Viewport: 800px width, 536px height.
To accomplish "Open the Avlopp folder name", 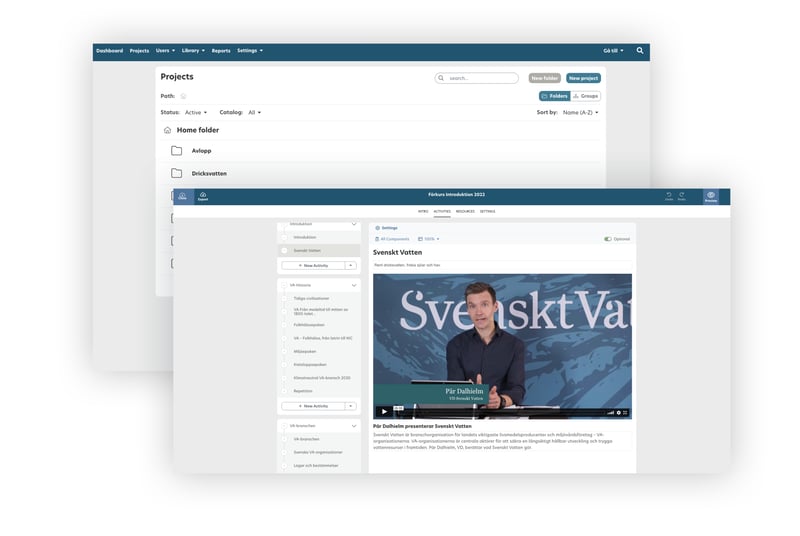I will point(202,151).
